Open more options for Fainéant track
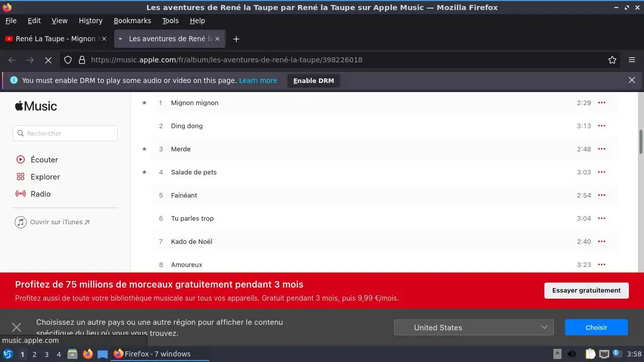This screenshot has width=644, height=362. [601, 195]
